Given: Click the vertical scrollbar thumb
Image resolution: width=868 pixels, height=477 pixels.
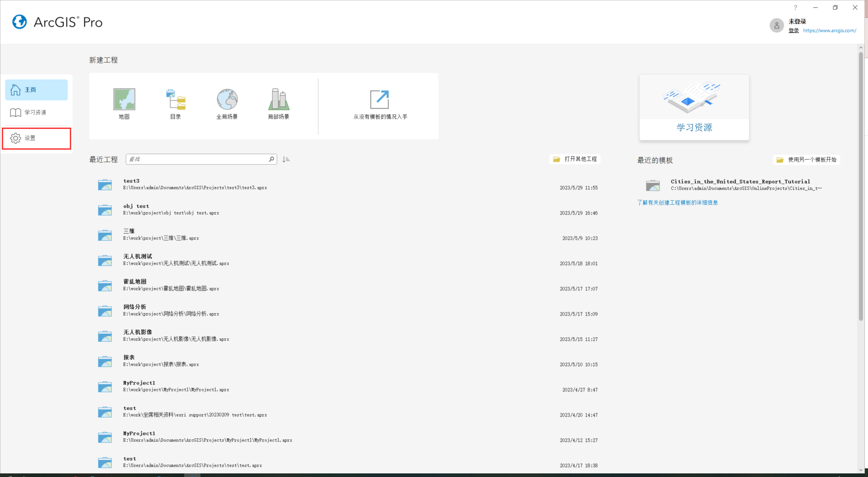Looking at the screenshot, I should point(861,186).
